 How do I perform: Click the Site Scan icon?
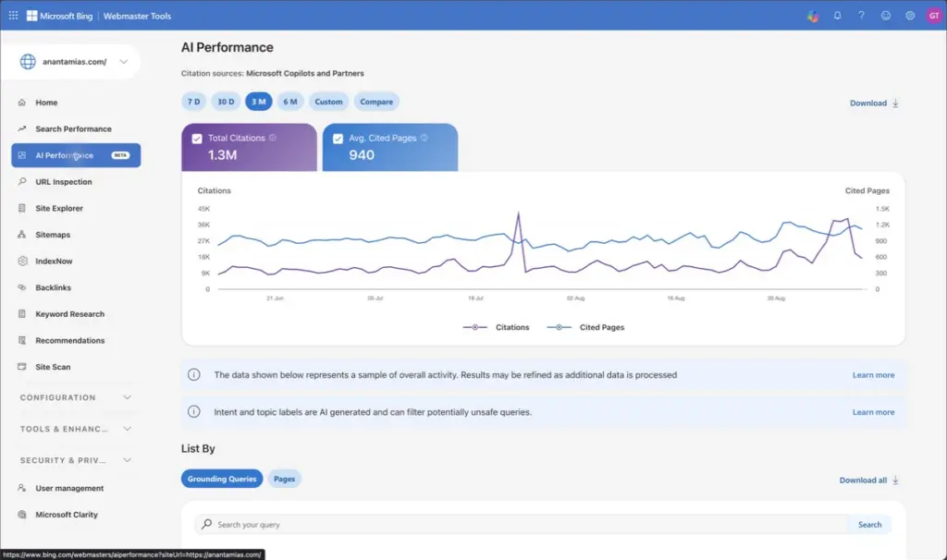click(22, 366)
